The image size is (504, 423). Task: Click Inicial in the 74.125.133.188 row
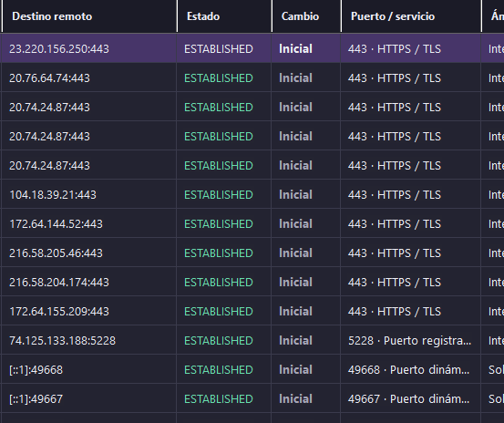pos(295,341)
